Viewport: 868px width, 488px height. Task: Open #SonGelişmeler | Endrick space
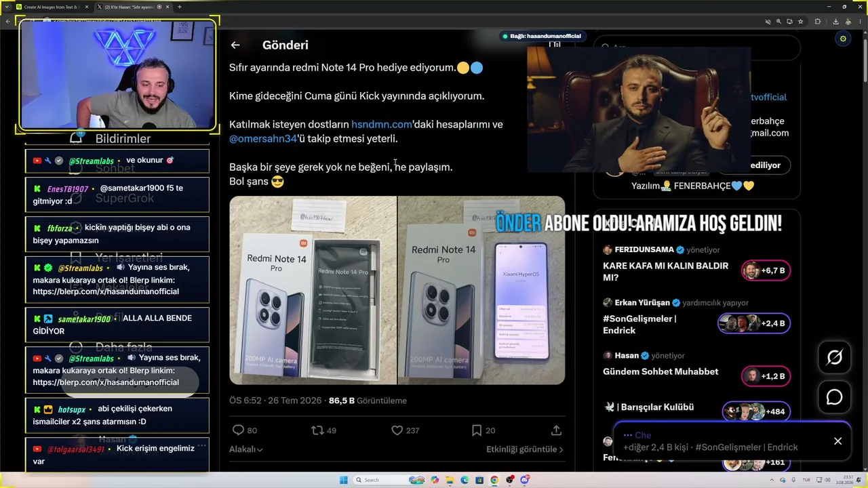click(639, 324)
